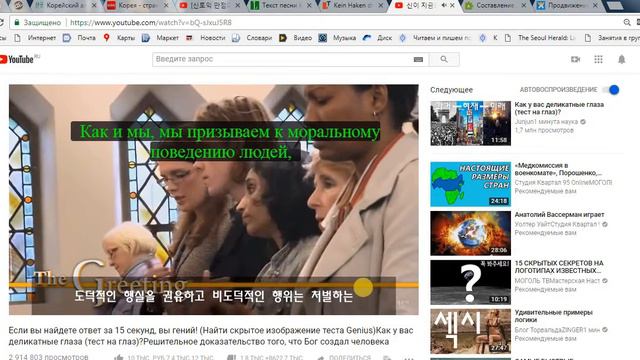Viewport: 640px width, 360px height.
Task: Open the Читаем и пишем bookmark
Action: click(435, 38)
